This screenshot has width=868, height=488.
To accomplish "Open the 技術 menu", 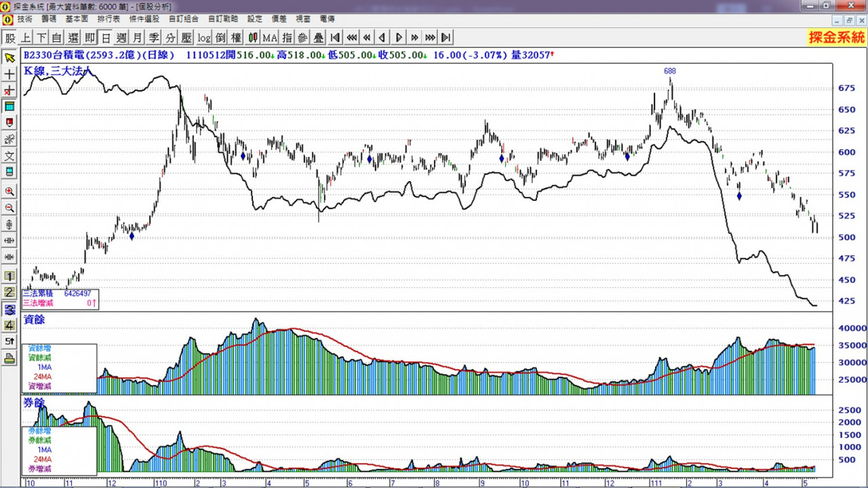I will click(x=24, y=19).
